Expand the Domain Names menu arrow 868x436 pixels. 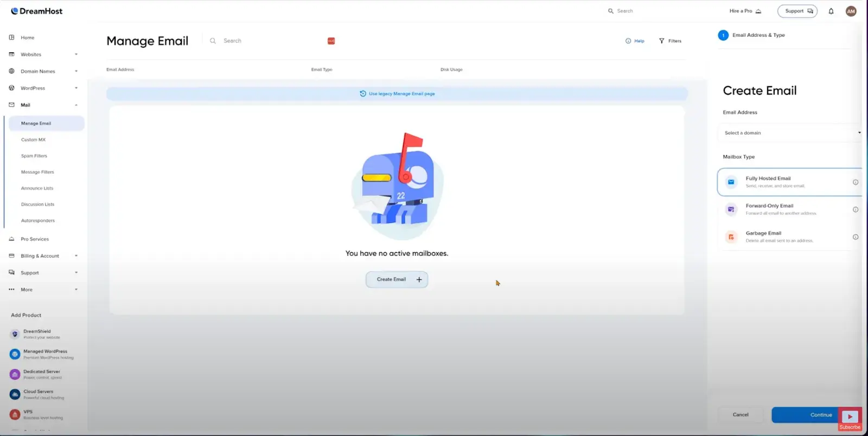[76, 71]
